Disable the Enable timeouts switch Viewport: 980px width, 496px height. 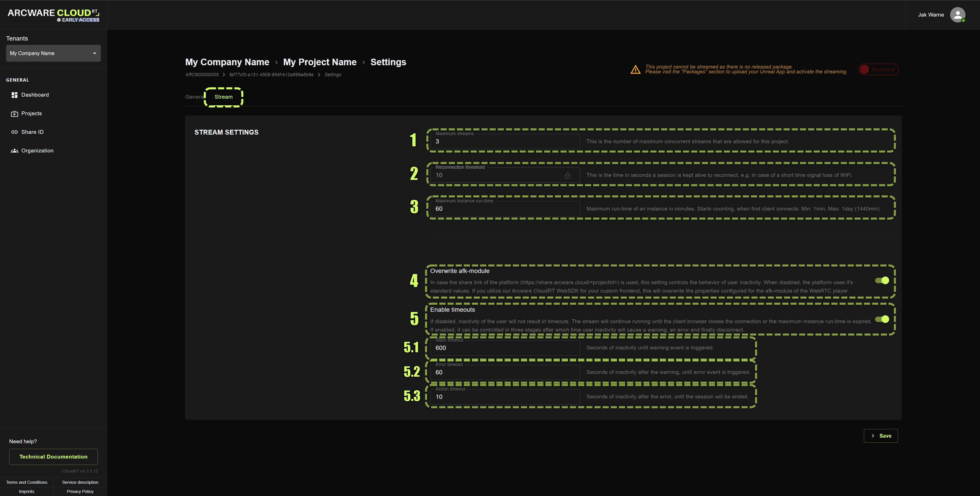[882, 319]
